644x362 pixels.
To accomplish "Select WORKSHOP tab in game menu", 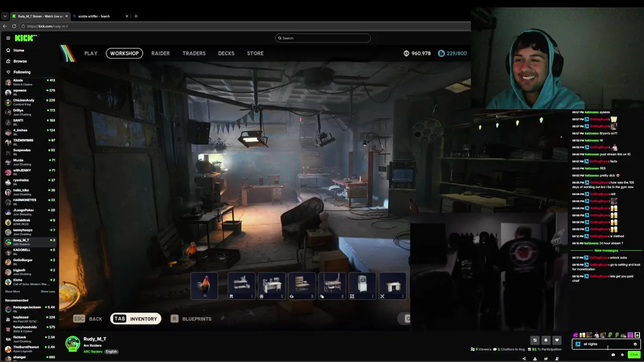I will 124,53.
